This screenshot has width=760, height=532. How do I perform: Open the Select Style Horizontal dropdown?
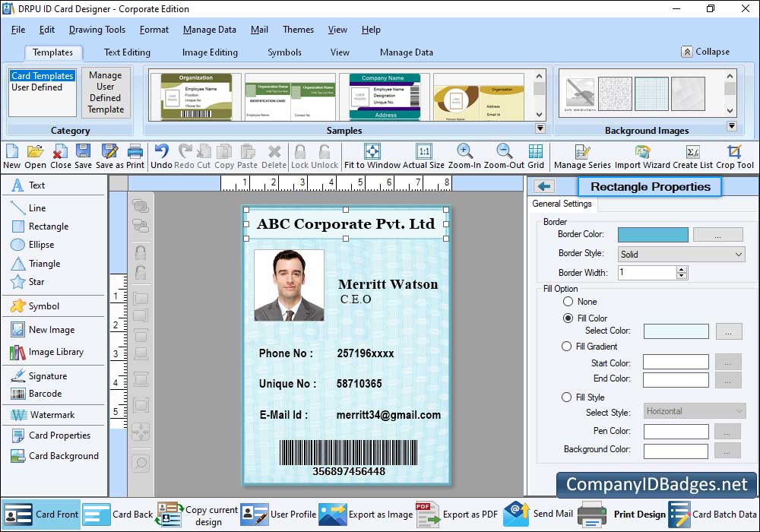[694, 411]
